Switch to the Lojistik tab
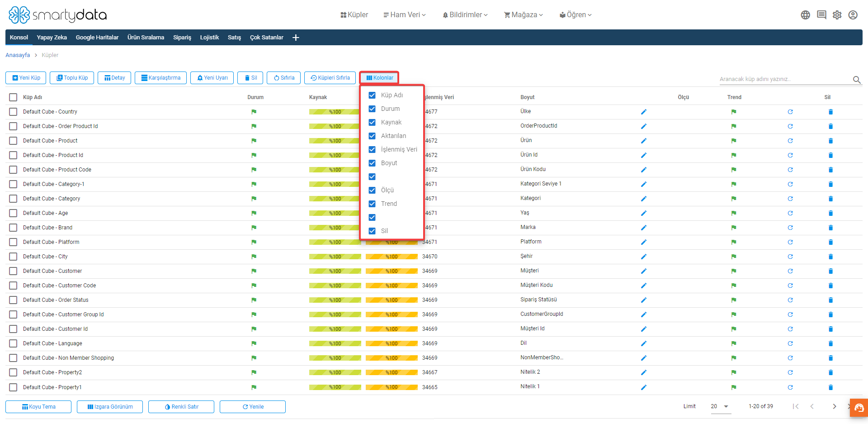868x424 pixels. [x=209, y=38]
